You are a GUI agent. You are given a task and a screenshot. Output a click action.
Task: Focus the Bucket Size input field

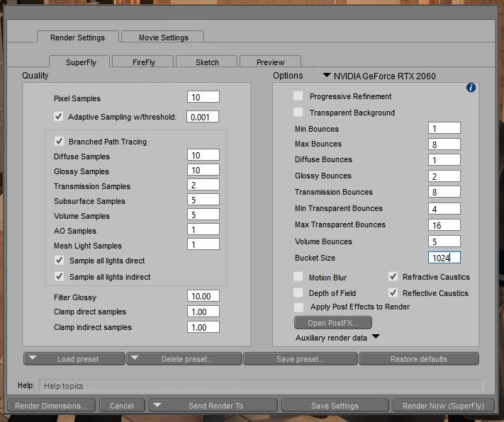(444, 258)
